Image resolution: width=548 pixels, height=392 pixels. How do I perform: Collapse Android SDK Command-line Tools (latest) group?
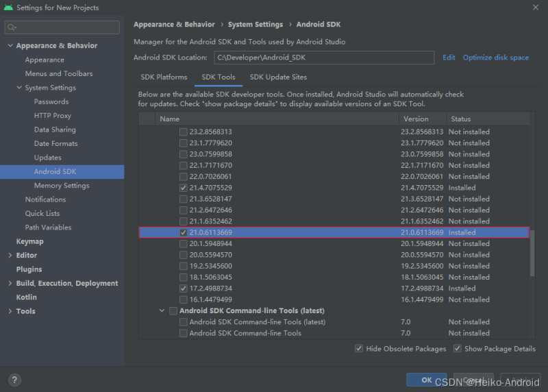click(x=162, y=310)
